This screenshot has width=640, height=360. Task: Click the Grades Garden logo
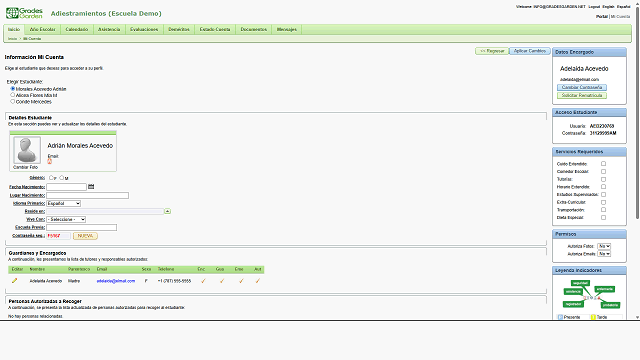tap(24, 13)
